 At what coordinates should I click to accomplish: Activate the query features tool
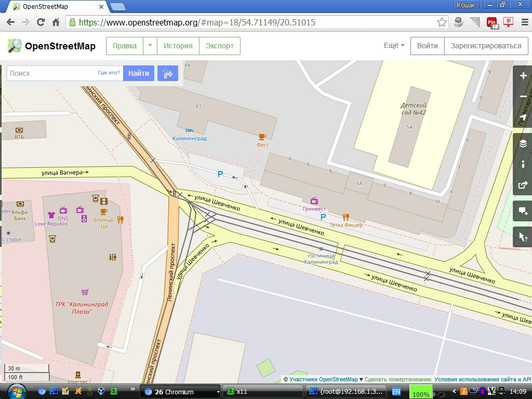point(523,237)
